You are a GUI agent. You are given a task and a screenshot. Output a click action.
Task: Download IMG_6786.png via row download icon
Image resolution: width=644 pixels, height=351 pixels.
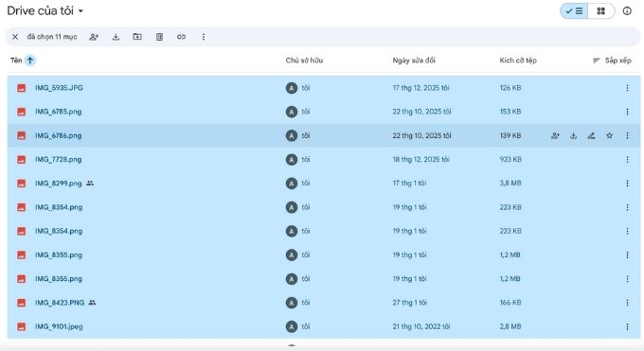[573, 135]
